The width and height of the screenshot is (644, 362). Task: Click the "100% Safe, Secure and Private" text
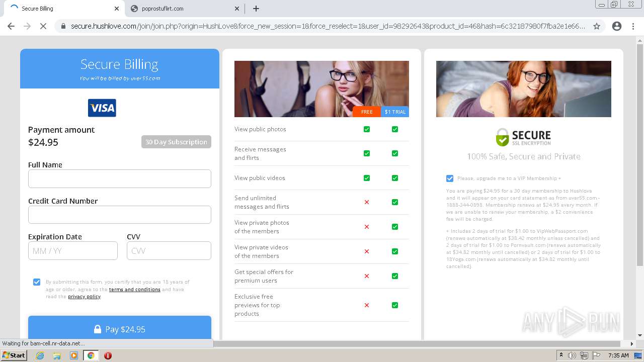[524, 156]
